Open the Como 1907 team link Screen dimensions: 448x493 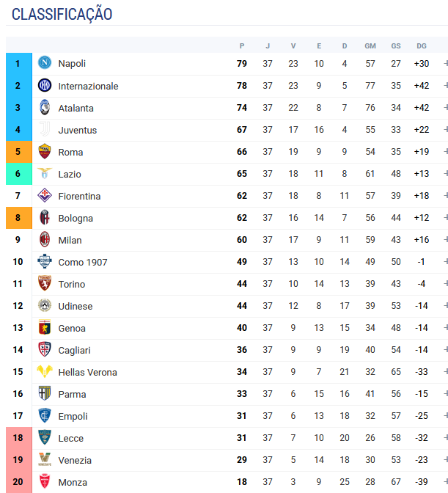click(83, 262)
